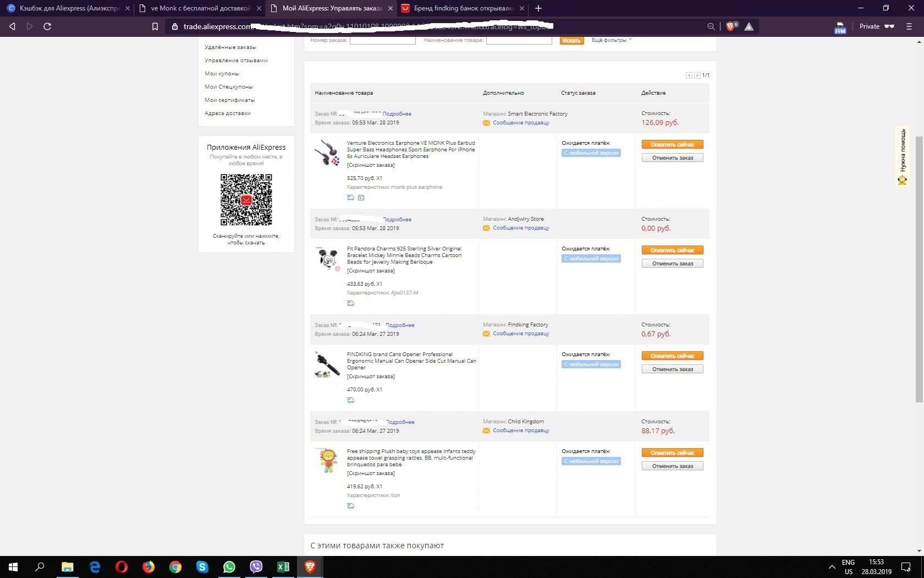Click the envelope icon for Findking Factory

(486, 334)
